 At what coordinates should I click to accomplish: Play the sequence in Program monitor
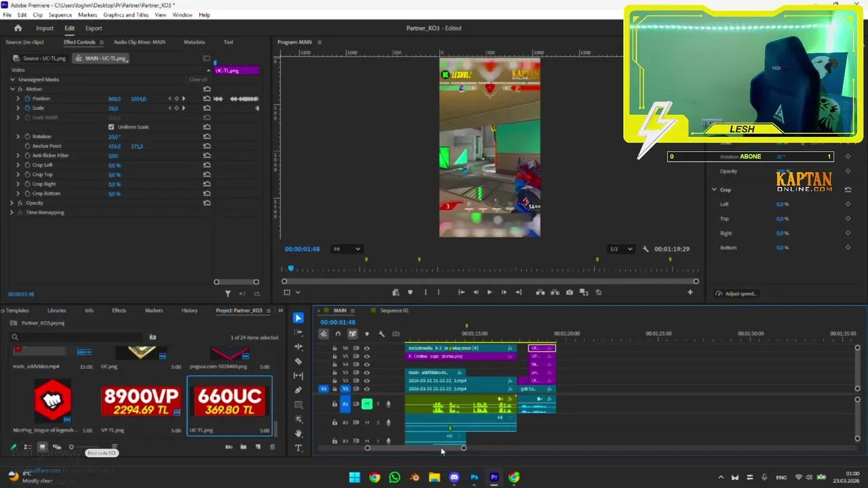pyautogui.click(x=489, y=292)
